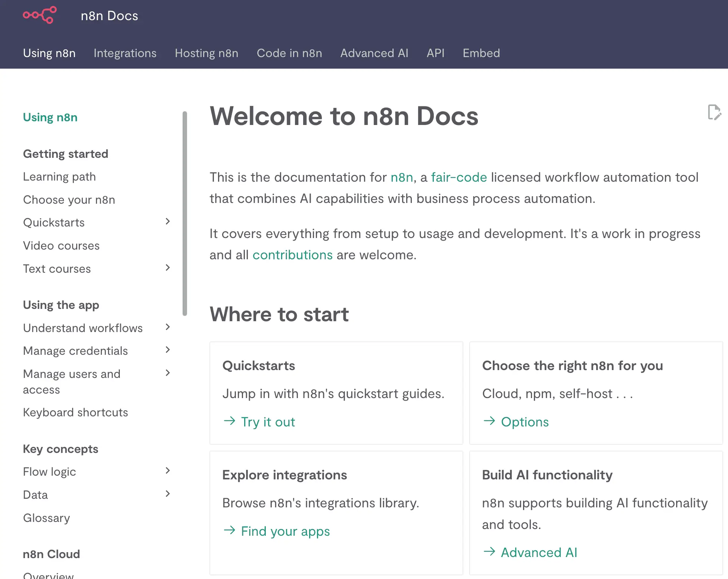Click the arrow icon before Advanced AI link
Image resolution: width=728 pixels, height=579 pixels.
tap(489, 551)
